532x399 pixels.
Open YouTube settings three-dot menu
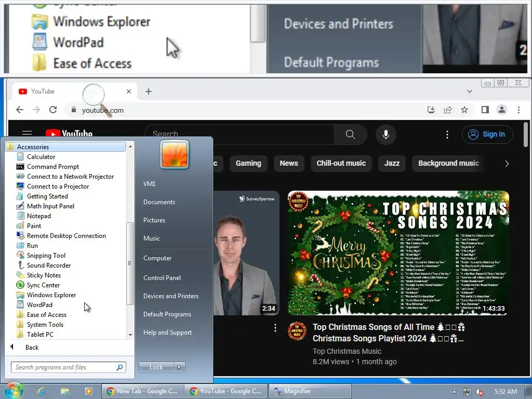(x=447, y=135)
